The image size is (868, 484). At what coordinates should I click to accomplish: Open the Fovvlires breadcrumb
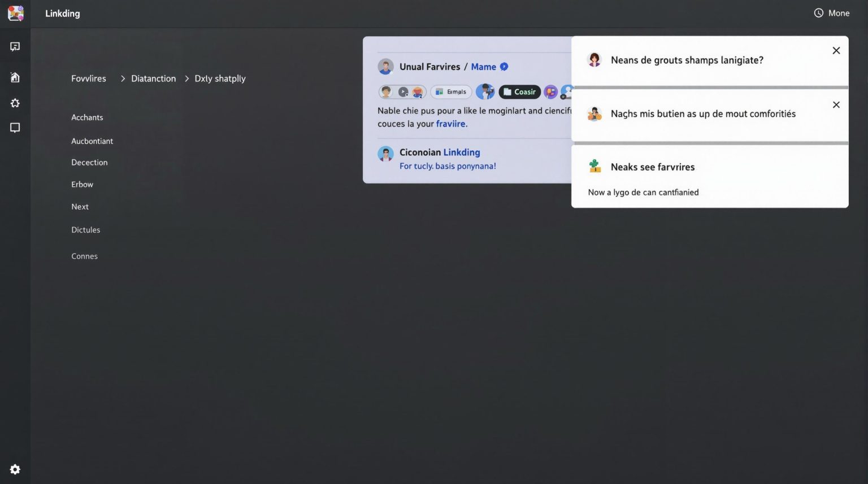pos(89,79)
